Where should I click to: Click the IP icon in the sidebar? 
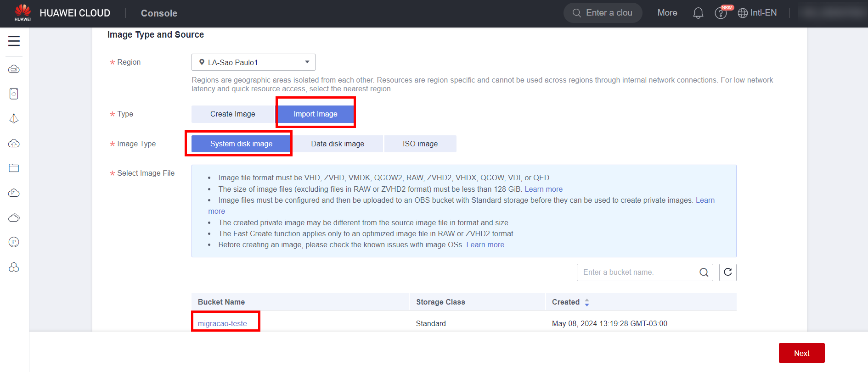coord(14,242)
